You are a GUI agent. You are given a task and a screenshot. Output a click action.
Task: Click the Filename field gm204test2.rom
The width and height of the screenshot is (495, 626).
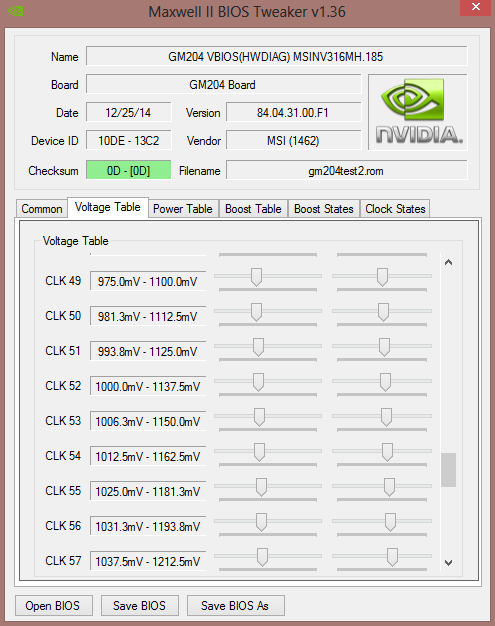pyautogui.click(x=346, y=170)
